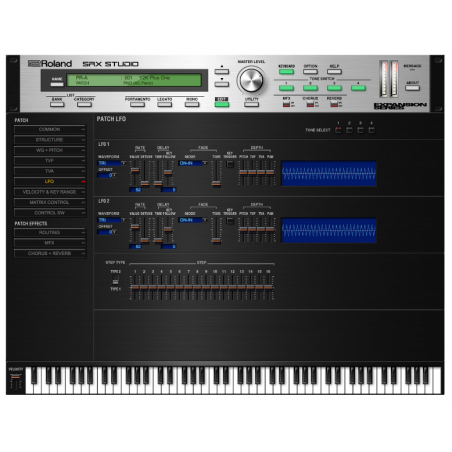Click the LFO 1 waveform display
The image size is (452, 452).
coord(329,173)
